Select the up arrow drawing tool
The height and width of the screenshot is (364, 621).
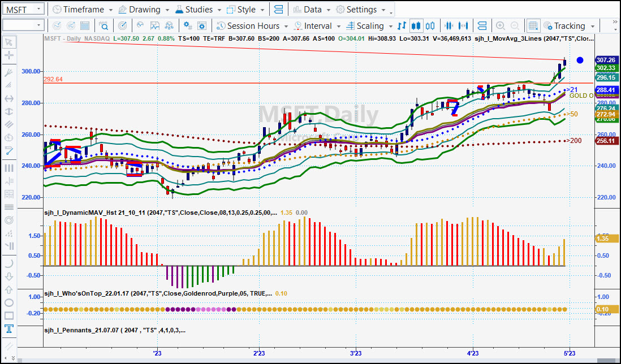(x=8, y=289)
